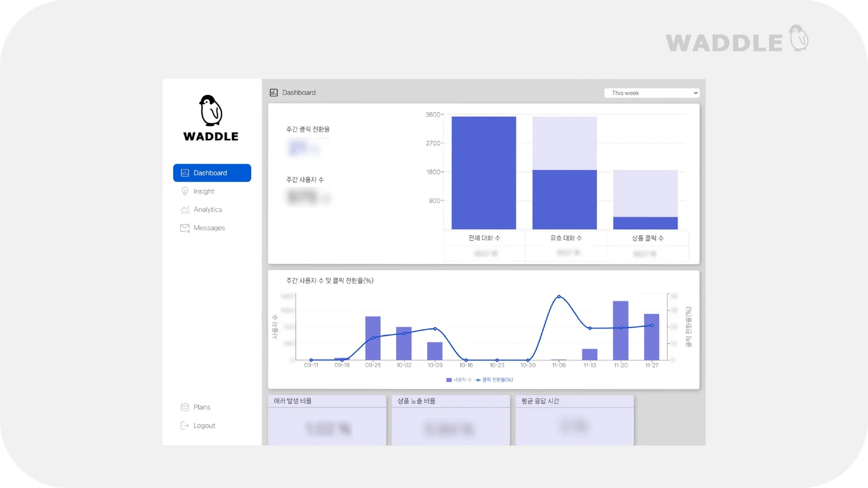This screenshot has width=868, height=488.
Task: Click the Analytics graph icon
Action: [185, 210]
